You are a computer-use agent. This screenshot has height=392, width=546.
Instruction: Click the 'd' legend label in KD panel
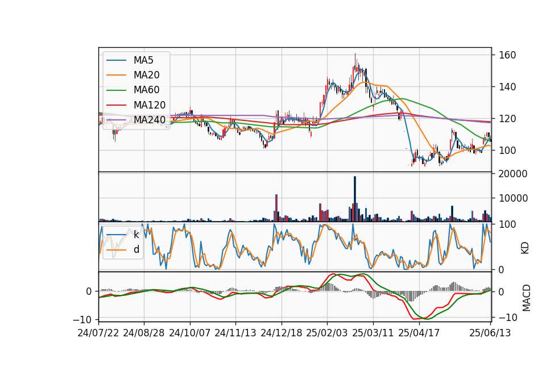pyautogui.click(x=136, y=249)
